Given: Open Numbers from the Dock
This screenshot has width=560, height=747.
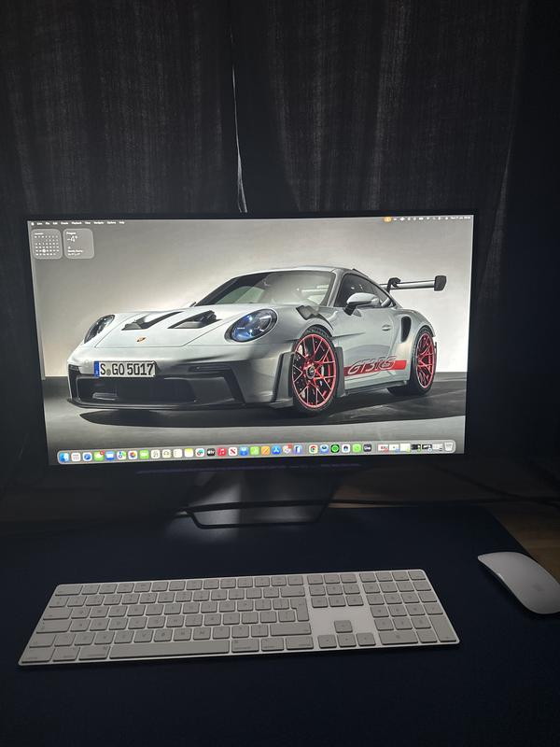Looking at the screenshot, I should click(x=255, y=451).
